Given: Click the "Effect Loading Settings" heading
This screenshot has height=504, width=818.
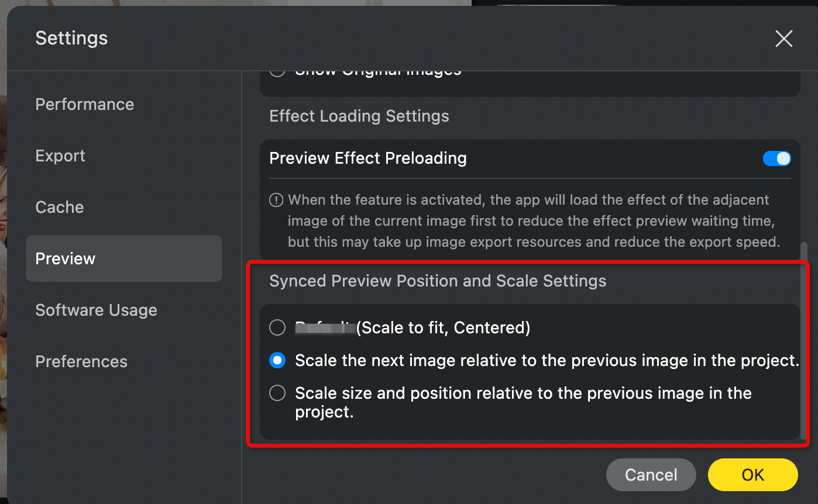Looking at the screenshot, I should click(x=359, y=116).
